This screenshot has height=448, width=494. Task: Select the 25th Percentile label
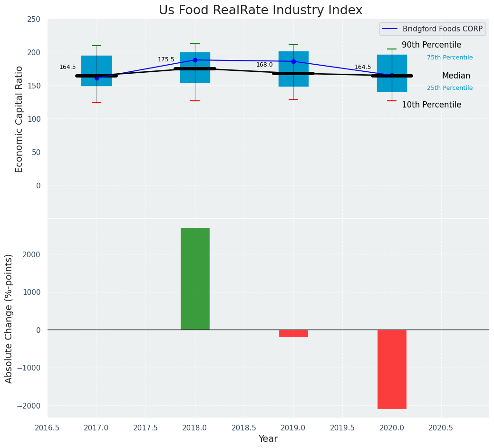[x=449, y=88]
